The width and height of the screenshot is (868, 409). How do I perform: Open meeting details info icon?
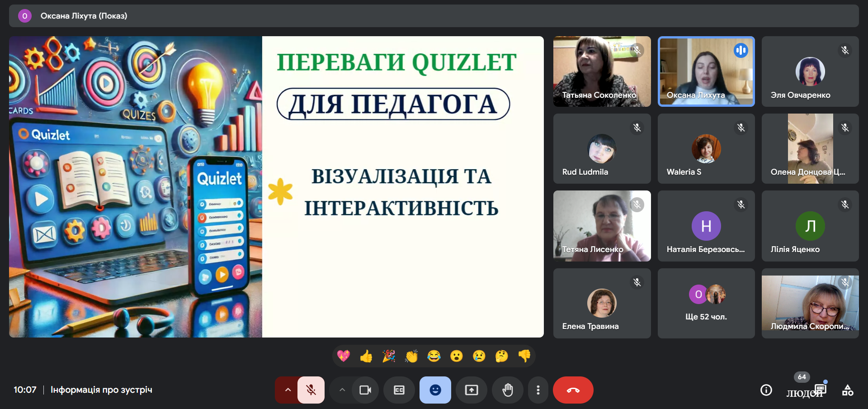point(766,390)
